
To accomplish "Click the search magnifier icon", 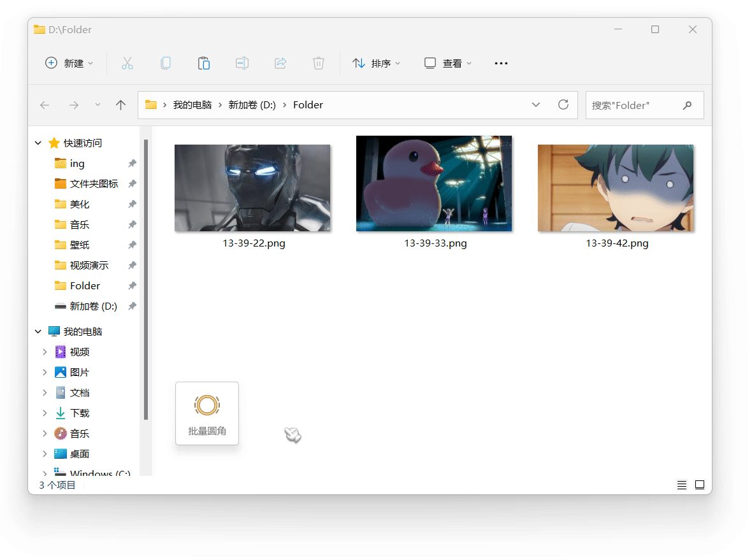I will 687,105.
